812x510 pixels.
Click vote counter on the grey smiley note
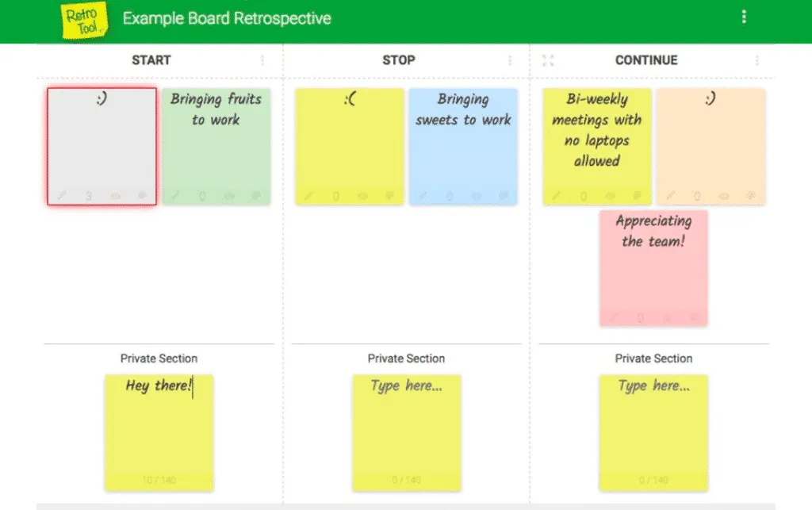(x=89, y=196)
